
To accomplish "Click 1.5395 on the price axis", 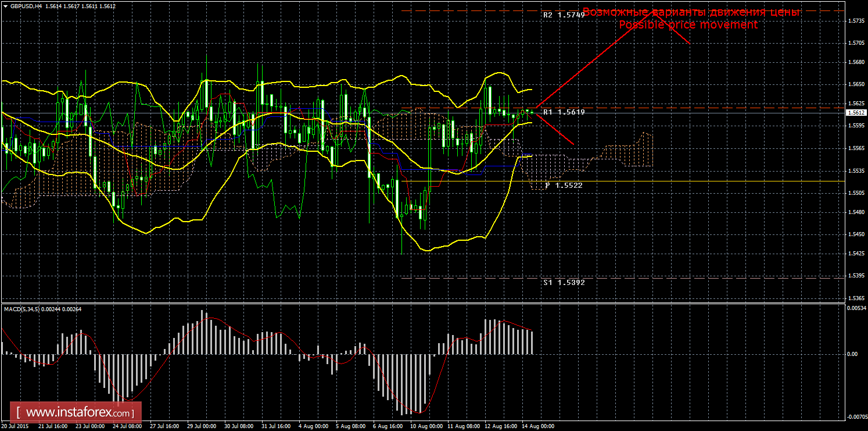I will [855, 276].
